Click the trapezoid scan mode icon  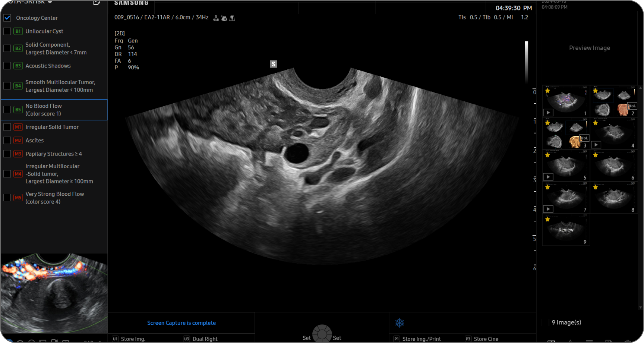232,18
